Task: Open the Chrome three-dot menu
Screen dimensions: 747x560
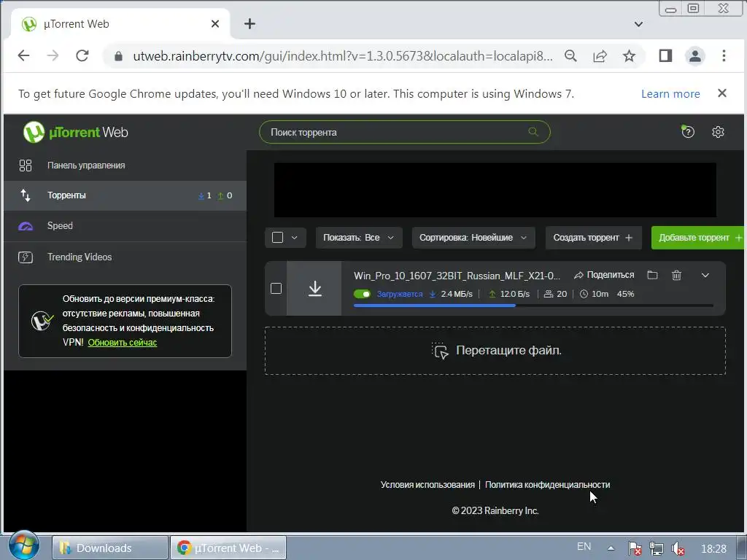Action: [x=724, y=55]
